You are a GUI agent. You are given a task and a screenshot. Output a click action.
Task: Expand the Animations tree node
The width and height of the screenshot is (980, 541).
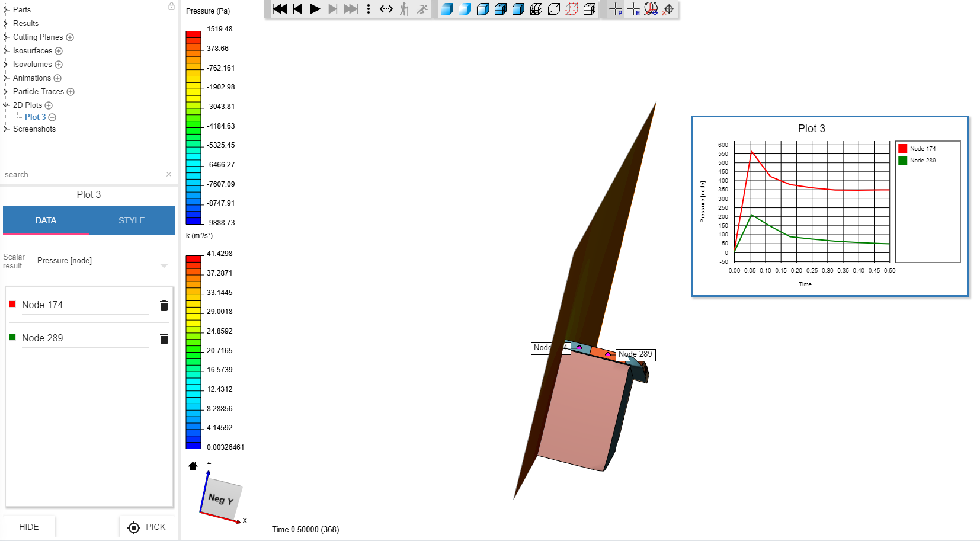pyautogui.click(x=6, y=78)
